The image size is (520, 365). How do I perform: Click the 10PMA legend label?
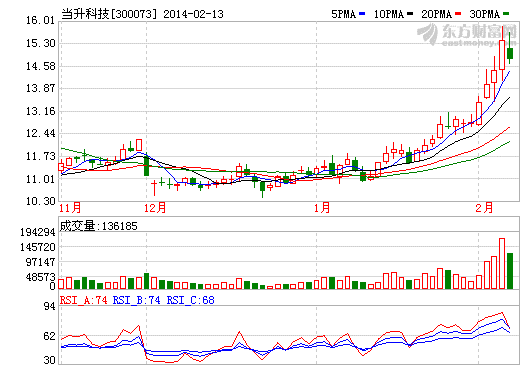[x=389, y=14]
